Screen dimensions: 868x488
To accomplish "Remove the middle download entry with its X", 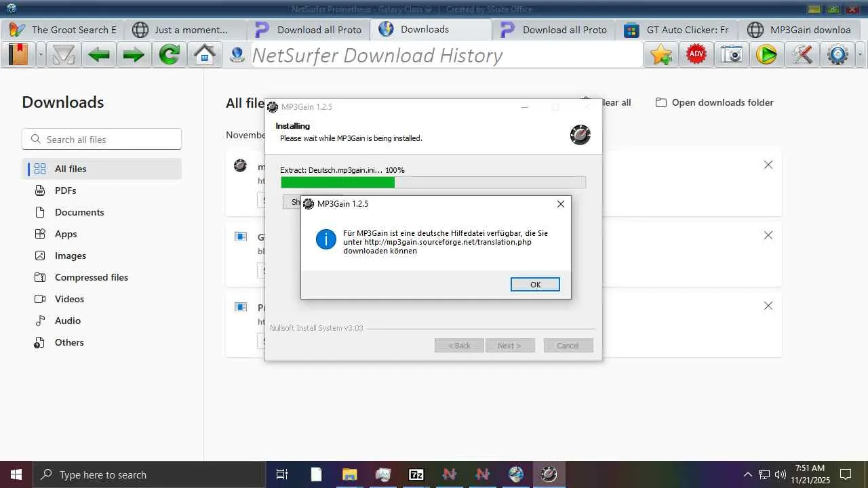I will [768, 235].
